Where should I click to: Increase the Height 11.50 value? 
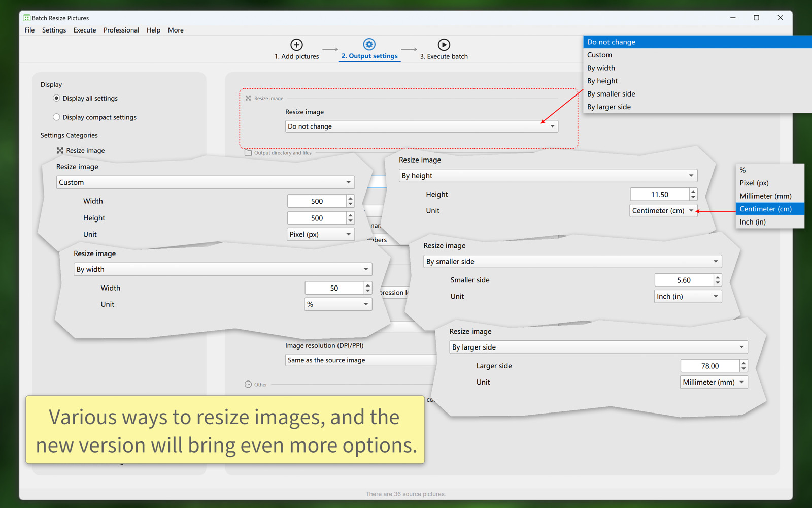click(693, 192)
